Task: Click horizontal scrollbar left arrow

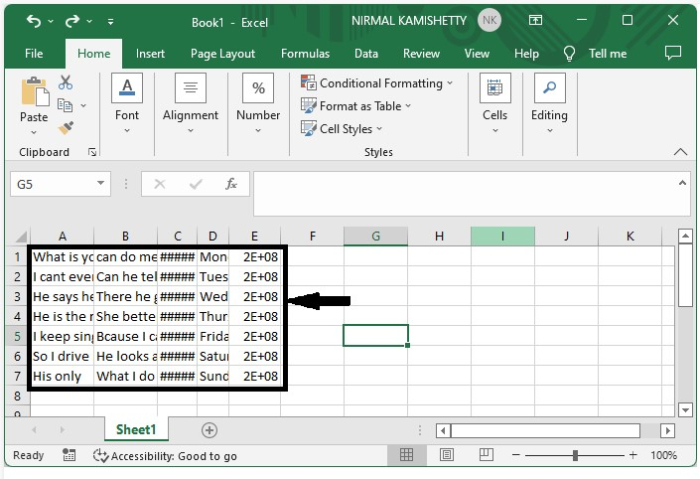Action: 443,431
